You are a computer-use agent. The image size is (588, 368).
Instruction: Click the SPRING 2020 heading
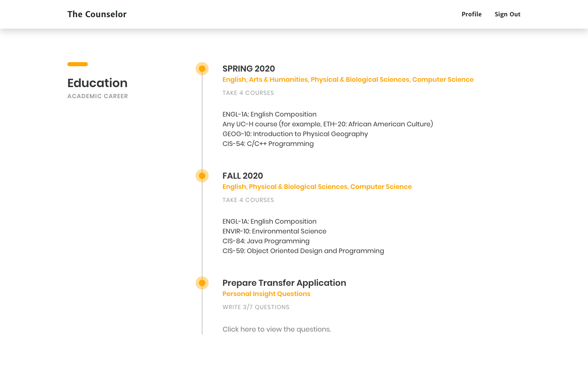click(x=249, y=69)
